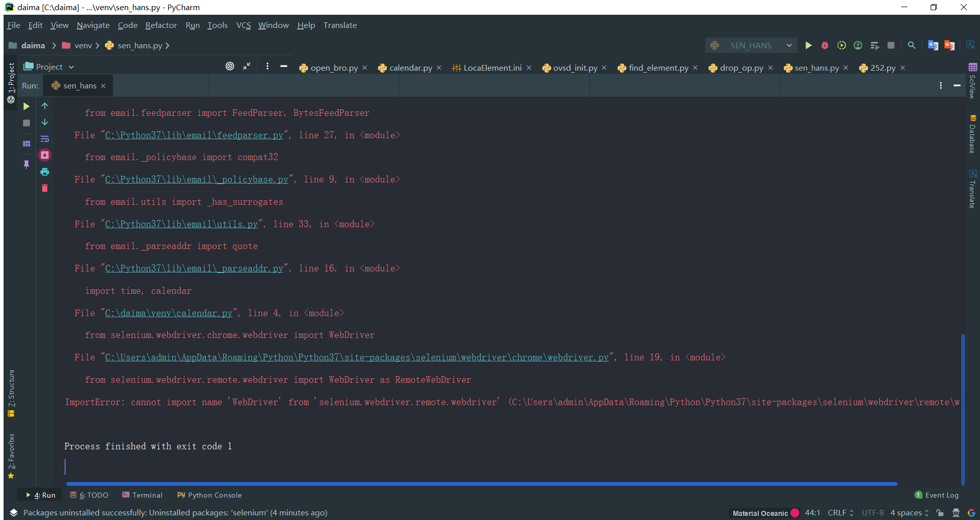Click the translation document icon at toolbar end
Image resolution: width=980 pixels, height=520 pixels.
pyautogui.click(x=970, y=45)
